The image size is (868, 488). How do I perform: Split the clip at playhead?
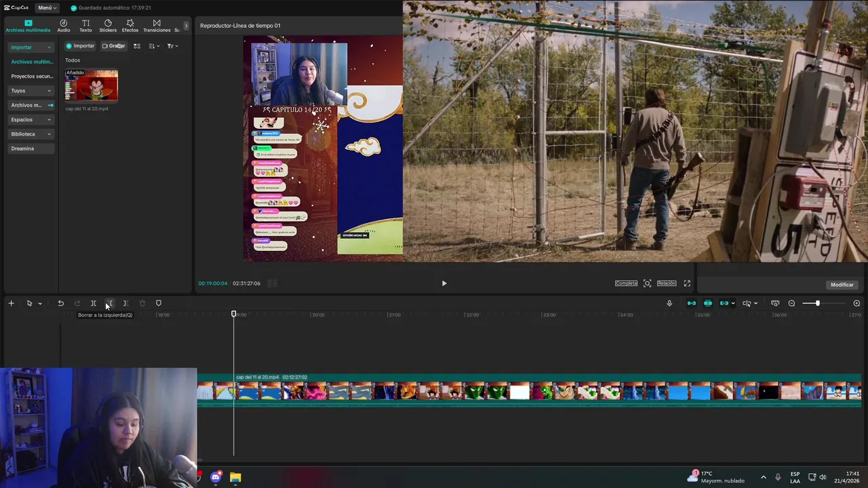tap(94, 303)
